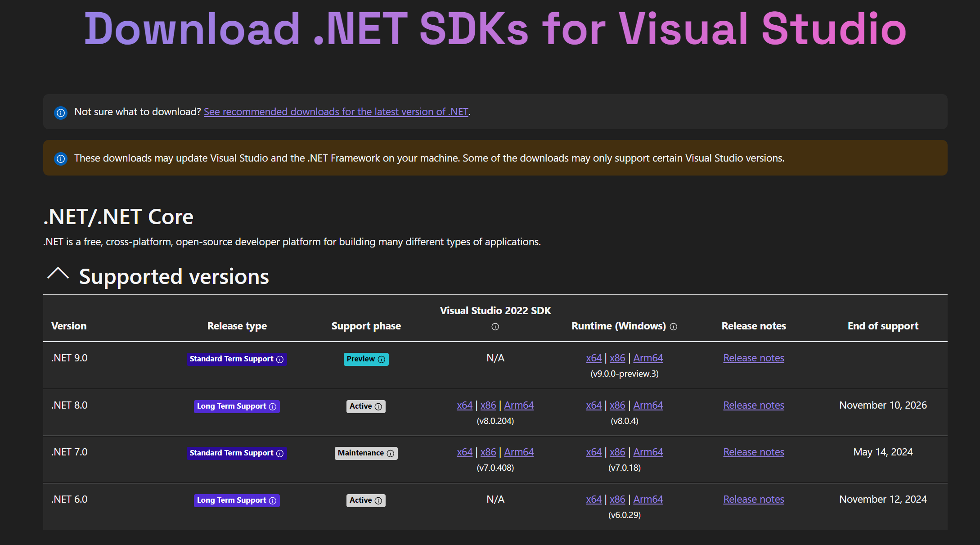Open .NET 6.0 Release notes
Image resolution: width=980 pixels, height=545 pixels.
754,499
